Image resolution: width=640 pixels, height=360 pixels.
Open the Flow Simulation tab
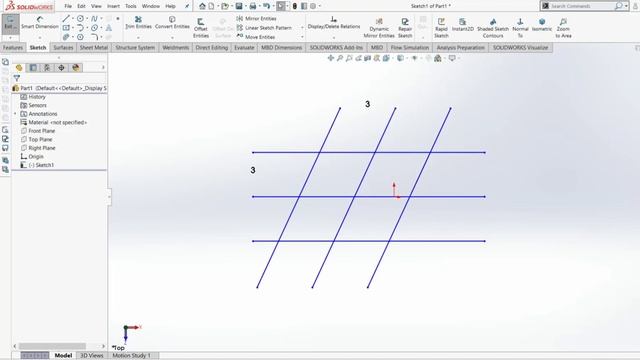point(410,48)
